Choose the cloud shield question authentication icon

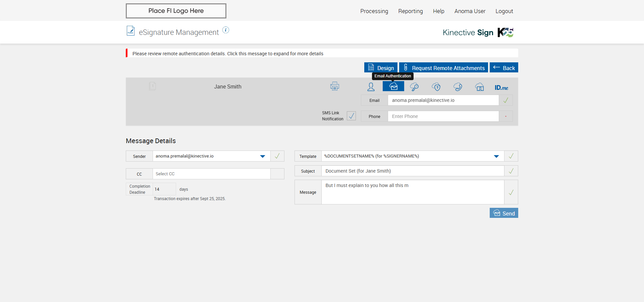tap(436, 87)
